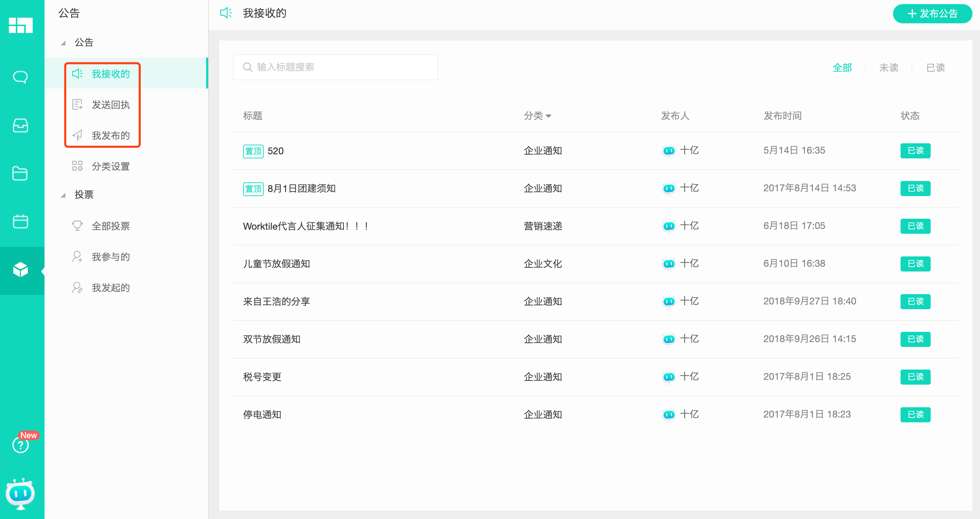Click the 发布公告 button
Screen dimensions: 980x519
tap(932, 13)
